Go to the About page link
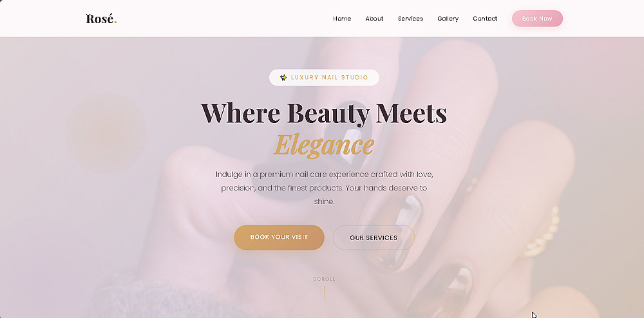This screenshot has height=318, width=644. pos(374,19)
